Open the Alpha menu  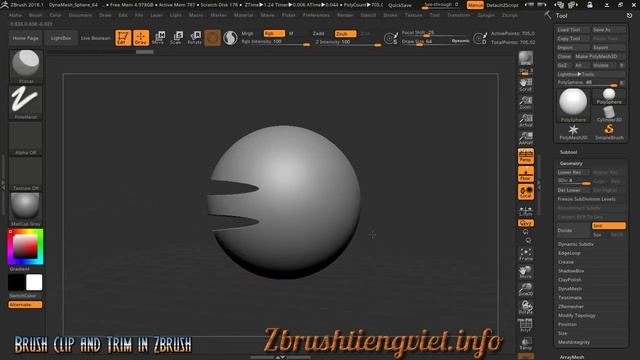pyautogui.click(x=16, y=15)
